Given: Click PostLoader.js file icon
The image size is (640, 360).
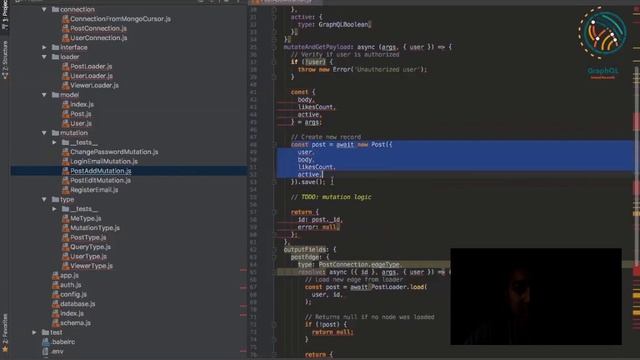Looking at the screenshot, I should coord(65,66).
